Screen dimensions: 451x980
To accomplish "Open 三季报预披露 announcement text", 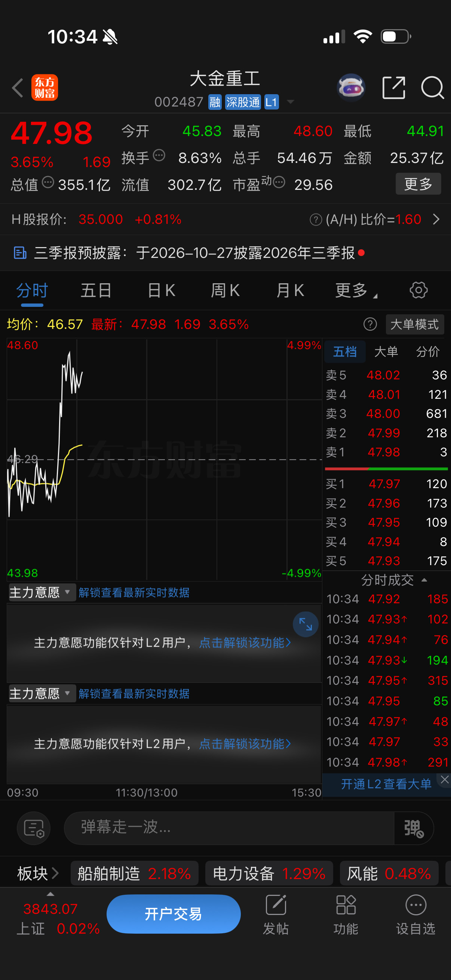I will (x=194, y=253).
